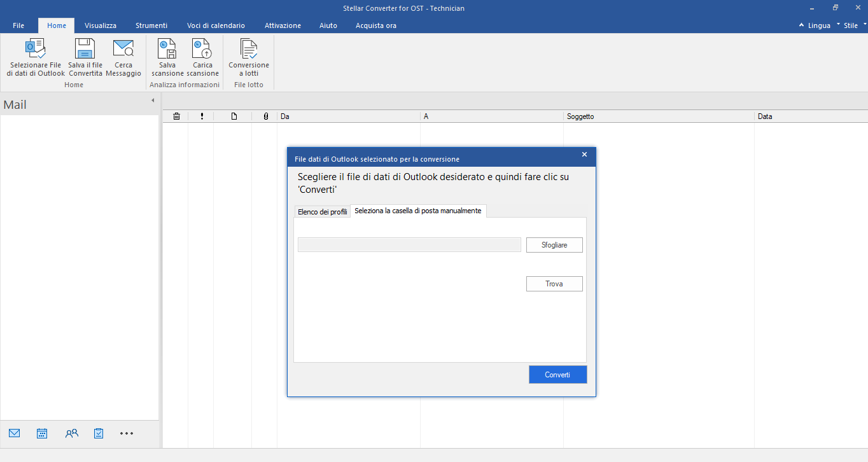Screen dimensions: 868x462
Task: Sort by A column header
Action: coord(492,116)
